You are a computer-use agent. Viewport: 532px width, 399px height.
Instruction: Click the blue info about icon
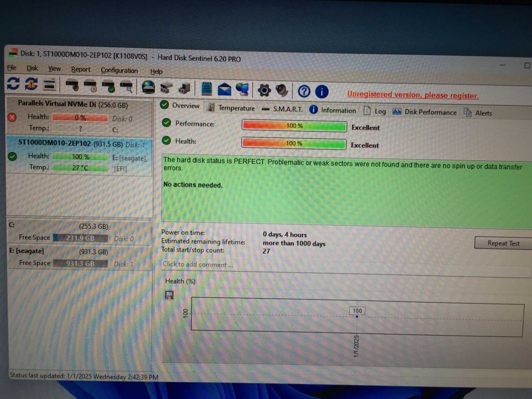click(x=322, y=92)
